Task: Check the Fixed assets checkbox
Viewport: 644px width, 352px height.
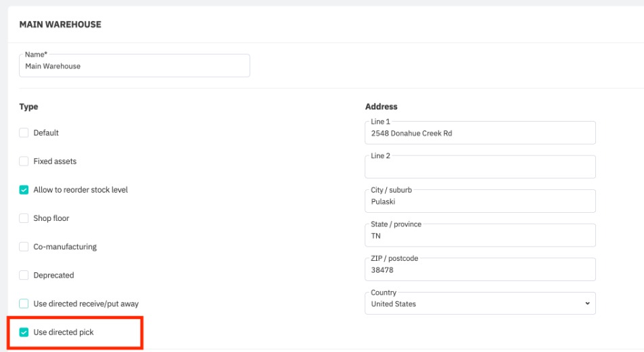Action: point(24,161)
